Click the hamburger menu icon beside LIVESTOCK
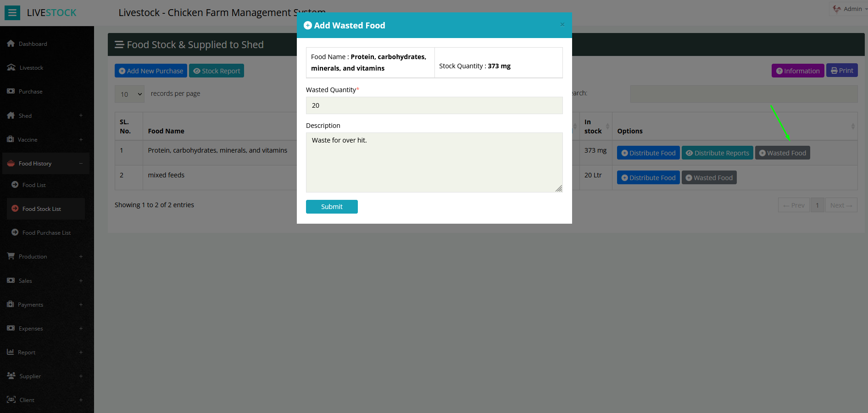Viewport: 868px width, 413px height. [x=12, y=13]
